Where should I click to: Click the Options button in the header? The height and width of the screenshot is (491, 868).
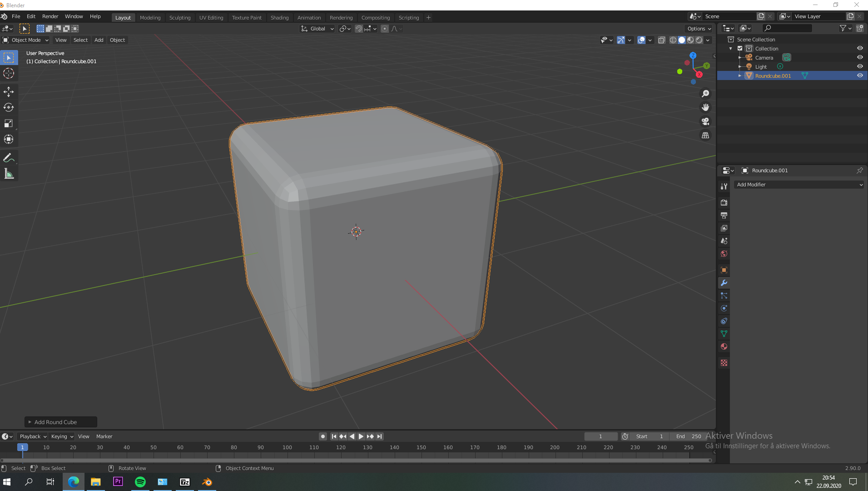[698, 29]
